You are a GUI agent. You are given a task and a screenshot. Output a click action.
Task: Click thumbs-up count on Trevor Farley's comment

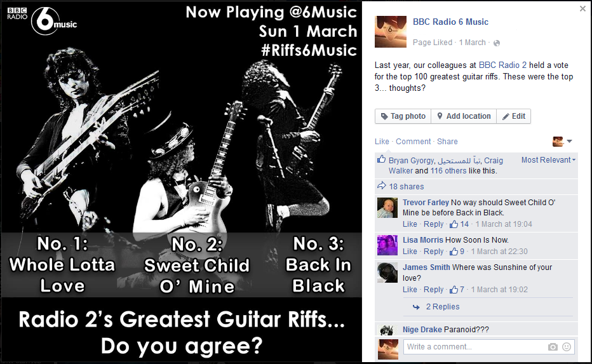[x=459, y=224]
